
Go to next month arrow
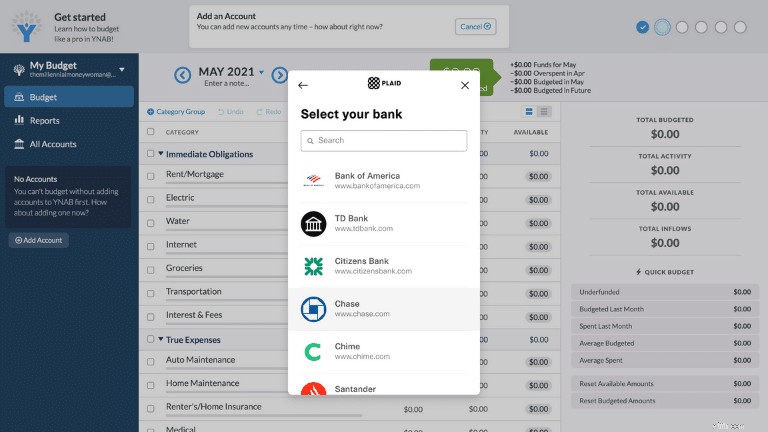(280, 75)
